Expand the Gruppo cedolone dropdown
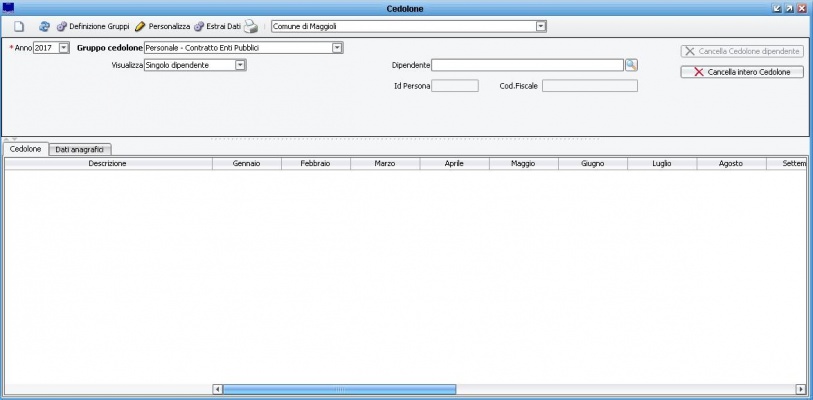The image size is (813, 400). pos(337,47)
